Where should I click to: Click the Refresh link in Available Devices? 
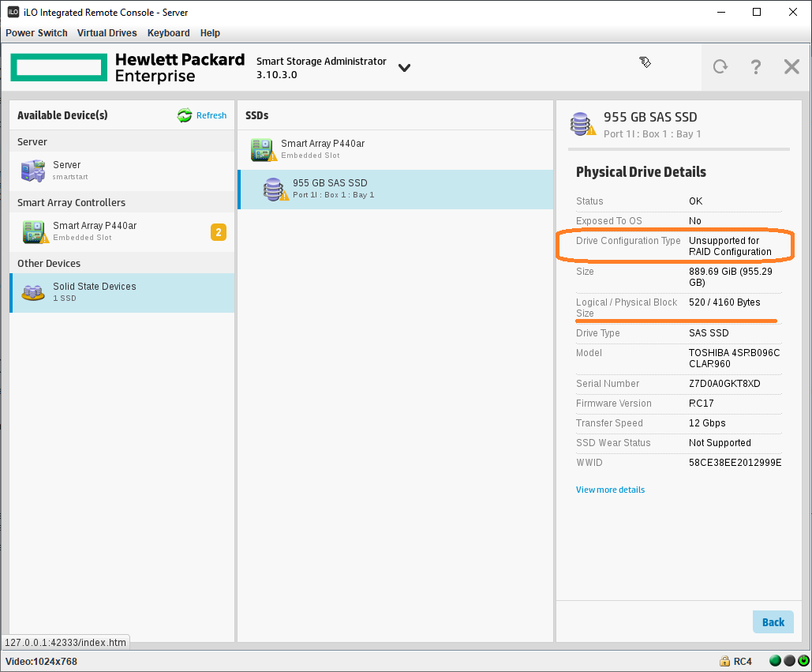(x=211, y=115)
